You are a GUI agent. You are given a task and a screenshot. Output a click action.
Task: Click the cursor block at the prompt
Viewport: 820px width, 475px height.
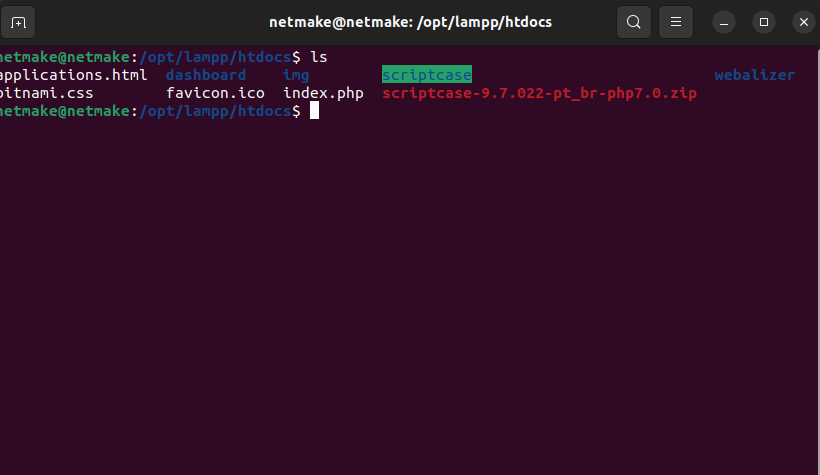(314, 111)
